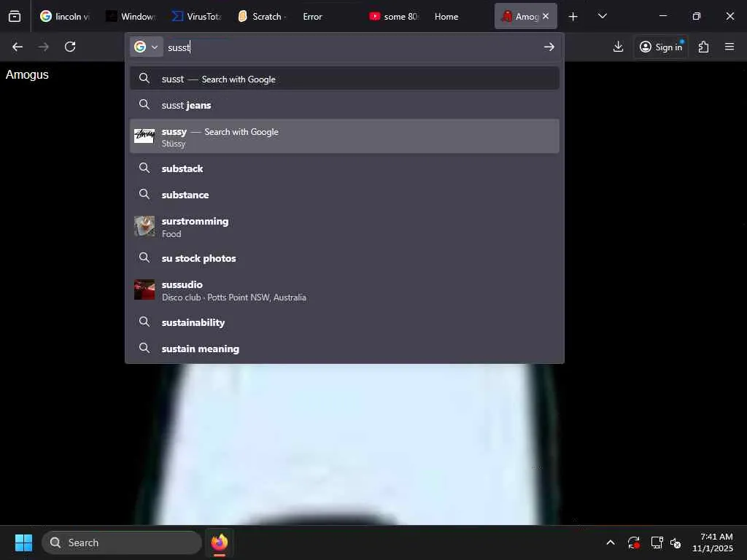Screen dimensions: 747x560
Task: List all tabs dropdown arrow
Action: (x=602, y=16)
